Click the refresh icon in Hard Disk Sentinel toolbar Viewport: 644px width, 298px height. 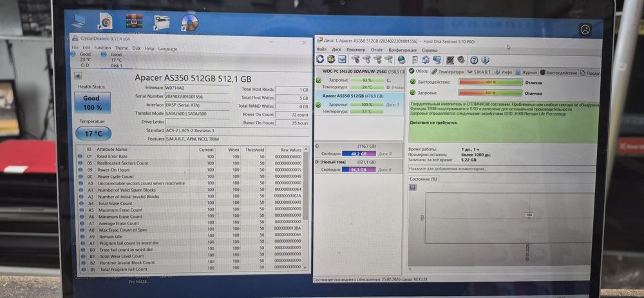320,60
